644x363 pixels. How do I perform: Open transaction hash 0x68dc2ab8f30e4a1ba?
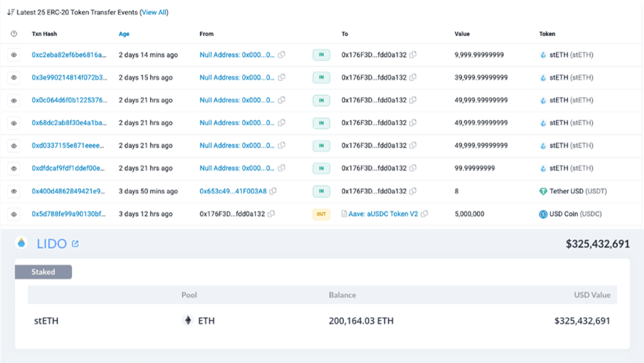(x=69, y=123)
